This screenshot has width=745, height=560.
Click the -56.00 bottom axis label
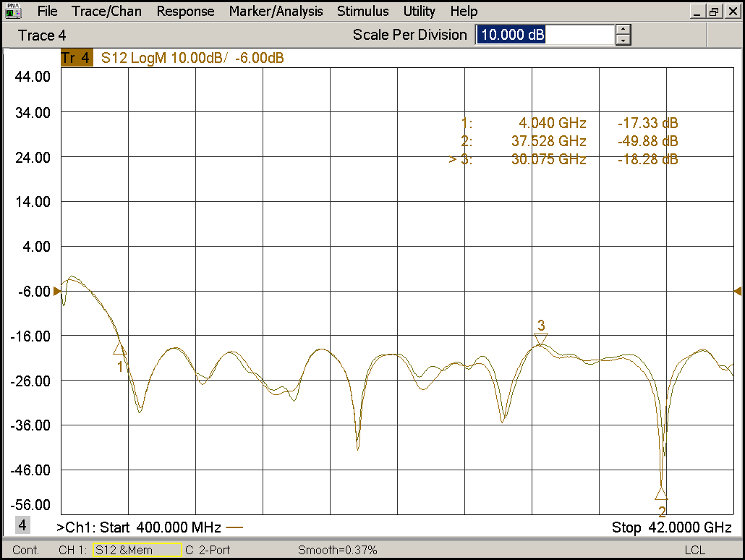tap(31, 505)
